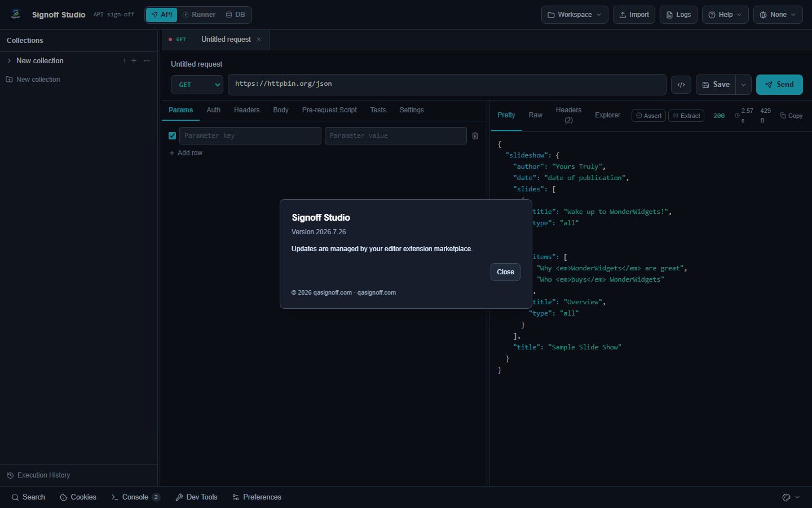Close the Untitled request tab
The image size is (812, 508).
tap(259, 40)
